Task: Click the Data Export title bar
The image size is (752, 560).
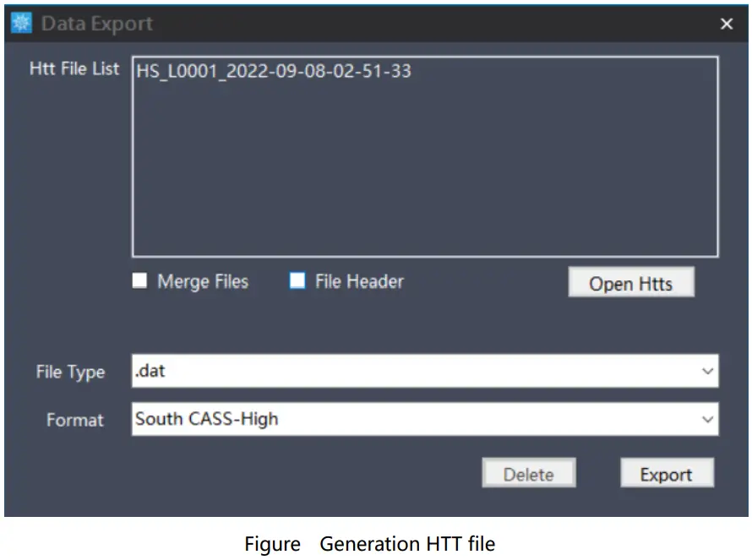Action: coord(338,23)
